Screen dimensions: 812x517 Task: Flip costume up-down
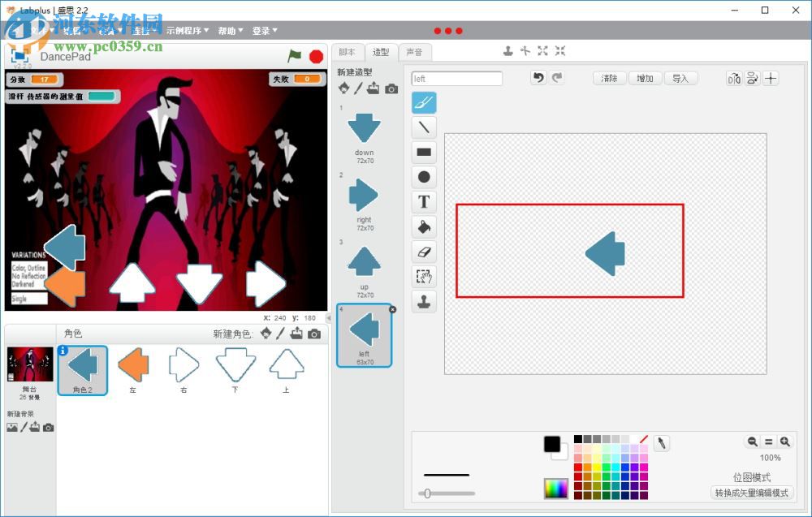pyautogui.click(x=753, y=78)
